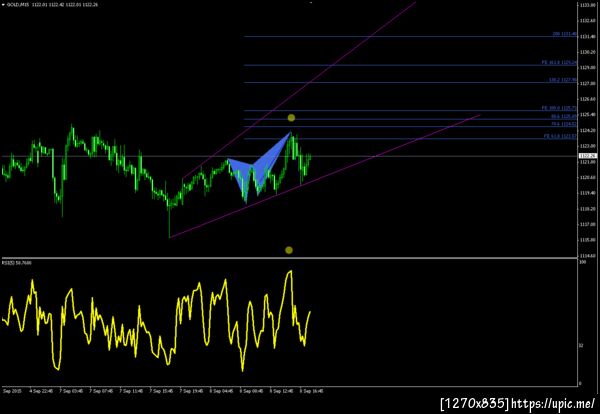The image size is (600, 414).
Task: Click the 7 Sep 03:45 time label
Action: (72, 391)
